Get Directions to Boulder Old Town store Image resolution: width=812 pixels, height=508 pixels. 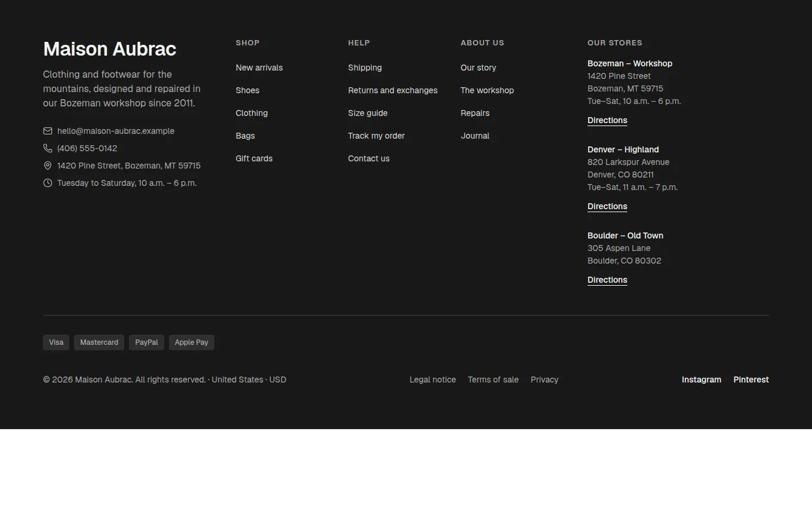pyautogui.click(x=607, y=280)
